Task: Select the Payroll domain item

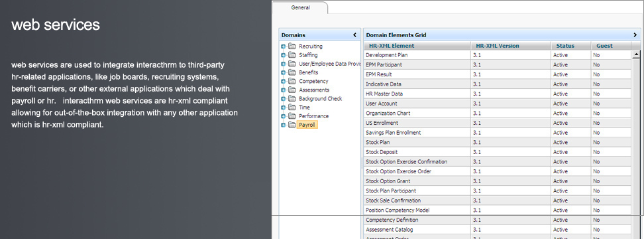Action: tap(307, 125)
